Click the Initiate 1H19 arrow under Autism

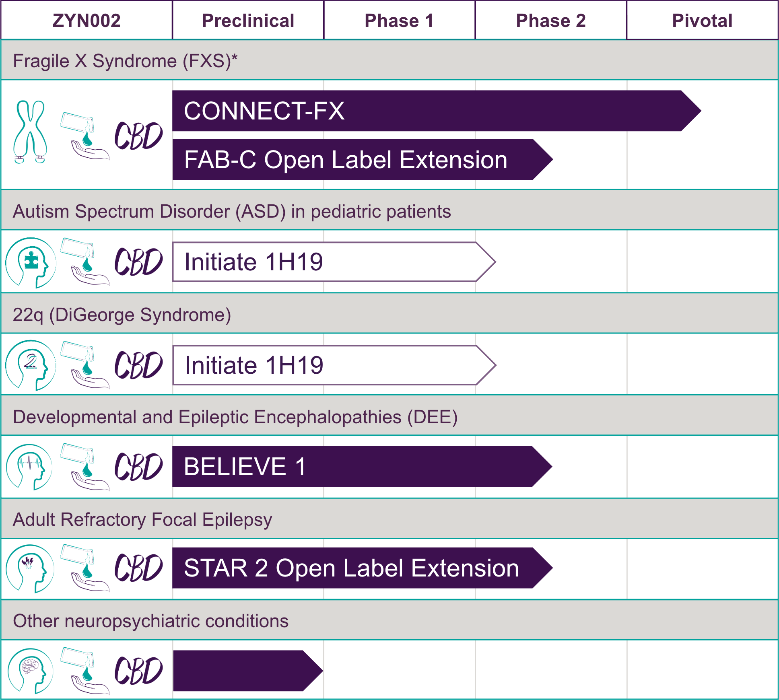pos(334,262)
